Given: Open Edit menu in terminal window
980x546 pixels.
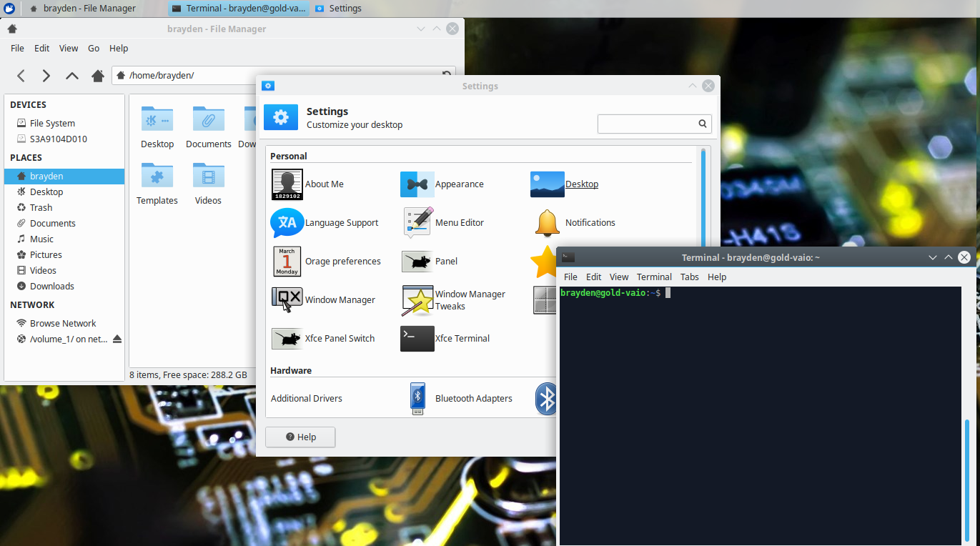Looking at the screenshot, I should 594,277.
